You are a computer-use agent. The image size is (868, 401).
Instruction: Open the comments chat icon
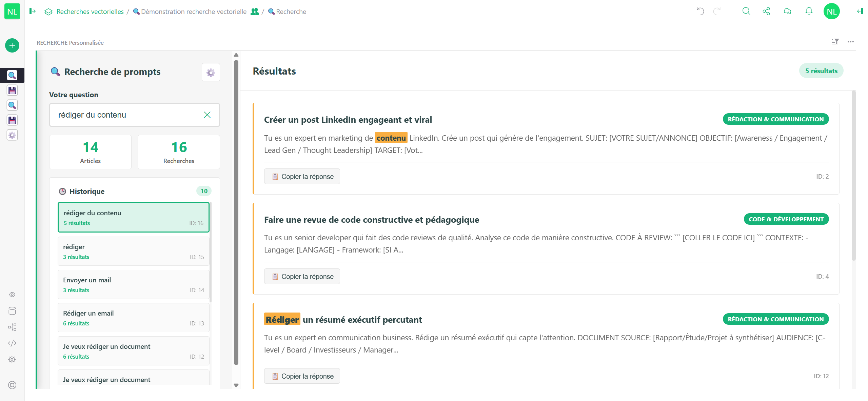pyautogui.click(x=788, y=12)
